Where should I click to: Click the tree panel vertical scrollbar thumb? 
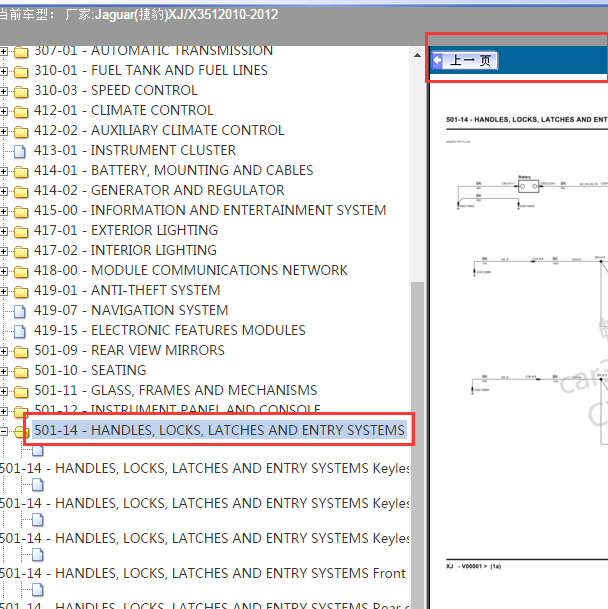point(417,445)
